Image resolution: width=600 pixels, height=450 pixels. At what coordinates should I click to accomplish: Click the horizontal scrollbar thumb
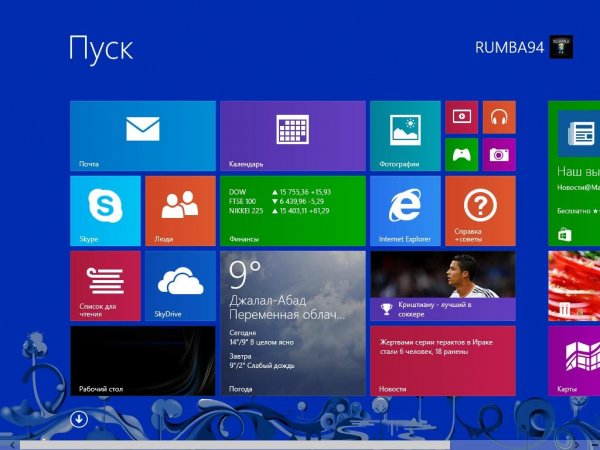pos(235,445)
